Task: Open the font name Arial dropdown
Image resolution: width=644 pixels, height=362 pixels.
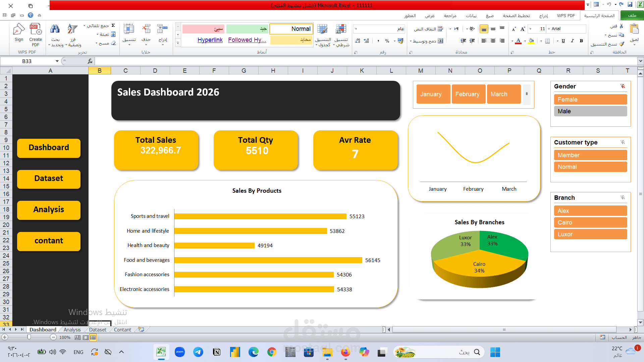Action: [x=549, y=29]
